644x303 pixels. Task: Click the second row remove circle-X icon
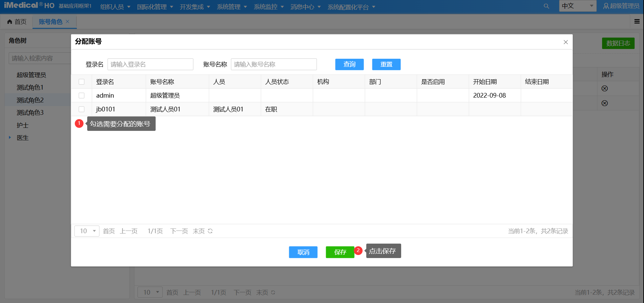click(604, 103)
